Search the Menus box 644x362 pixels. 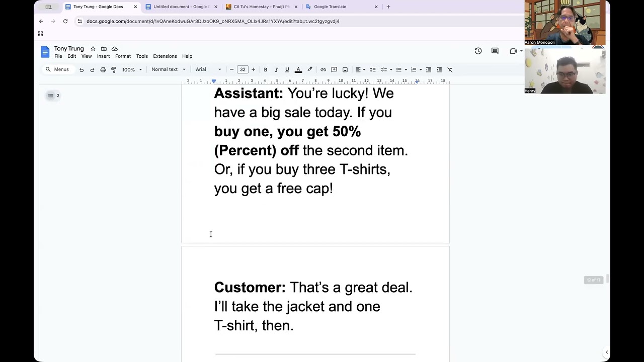[x=57, y=69]
